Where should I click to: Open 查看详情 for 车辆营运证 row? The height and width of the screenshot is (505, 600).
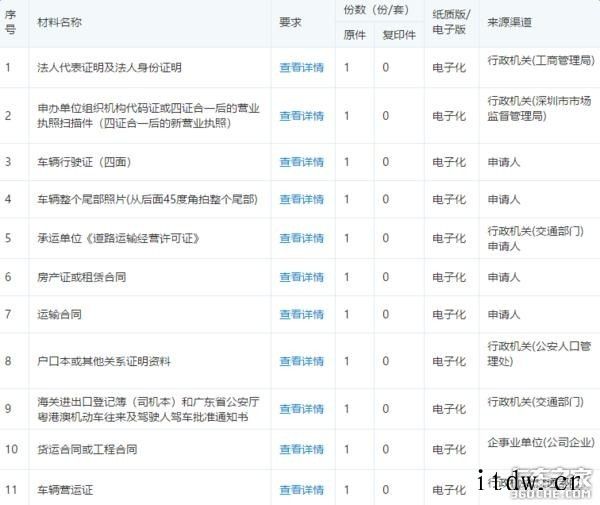(302, 490)
